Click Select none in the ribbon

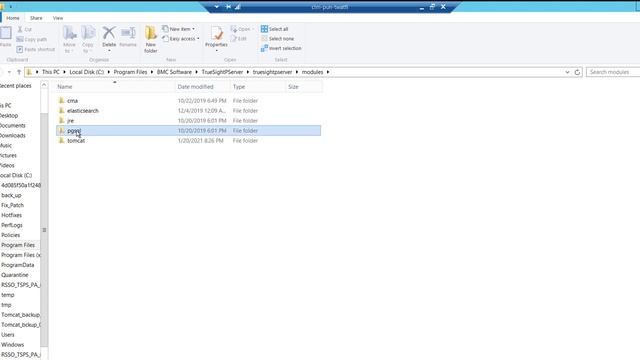(x=278, y=39)
